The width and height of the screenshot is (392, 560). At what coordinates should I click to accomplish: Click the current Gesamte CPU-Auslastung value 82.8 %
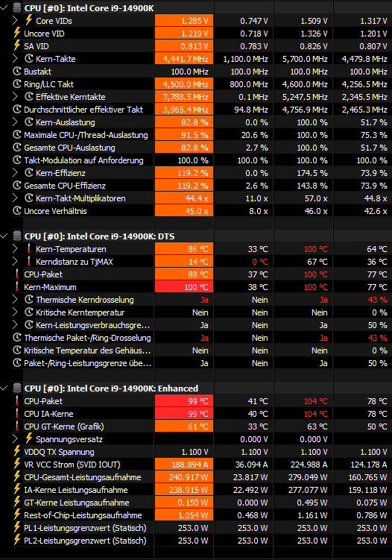click(x=195, y=148)
